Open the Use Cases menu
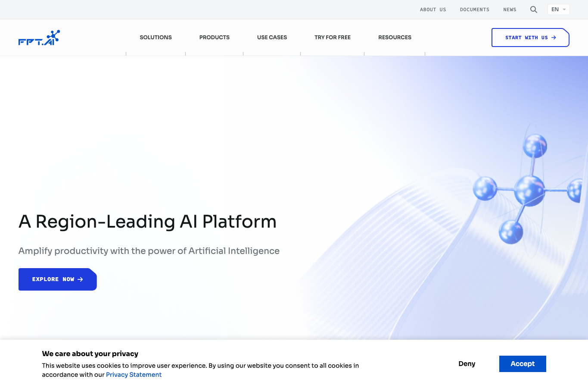This screenshot has width=588, height=388. click(272, 38)
